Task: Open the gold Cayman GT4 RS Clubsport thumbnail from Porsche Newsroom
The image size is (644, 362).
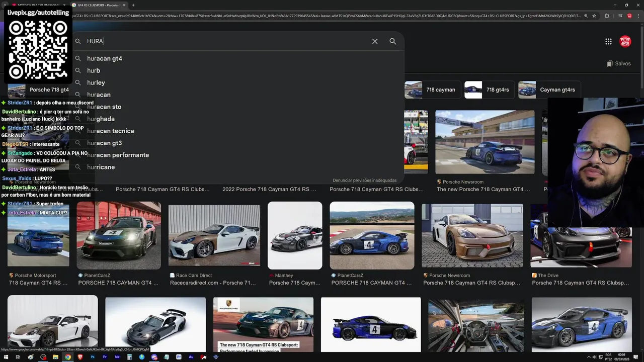Action: point(472,235)
